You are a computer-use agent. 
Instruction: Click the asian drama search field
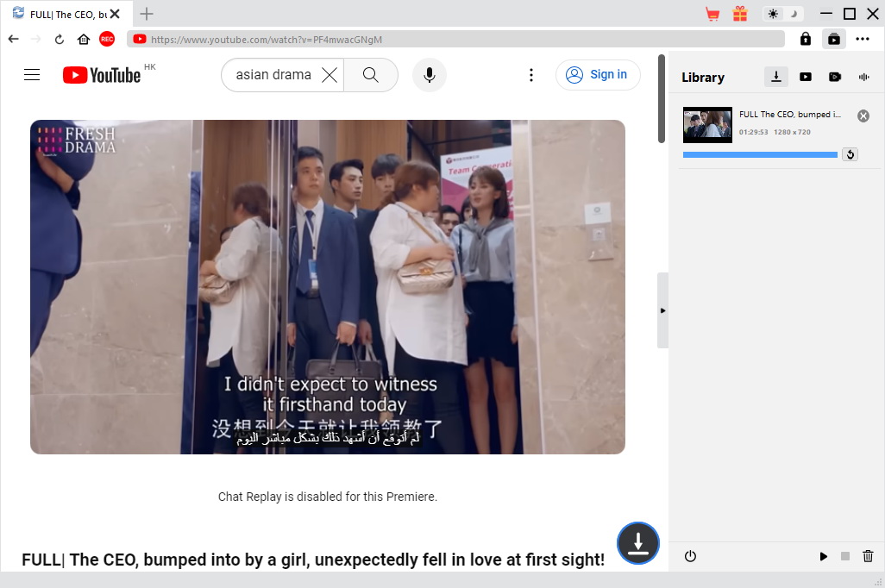click(273, 75)
